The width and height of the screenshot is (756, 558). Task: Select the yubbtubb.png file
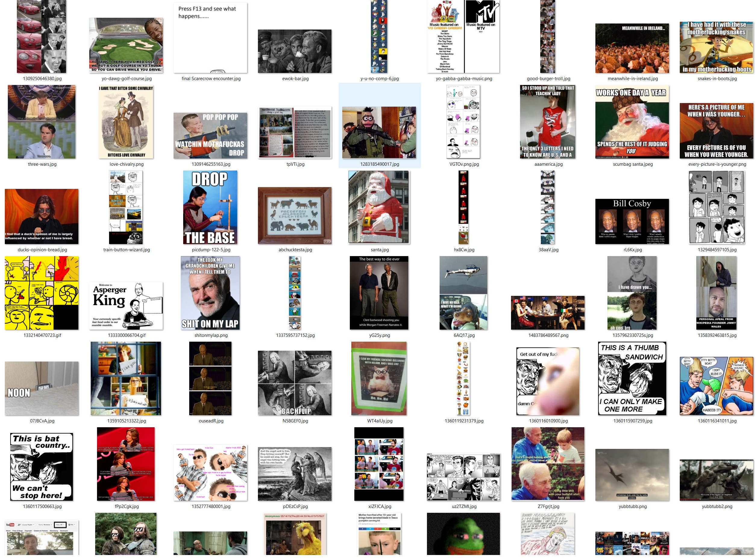point(632,475)
